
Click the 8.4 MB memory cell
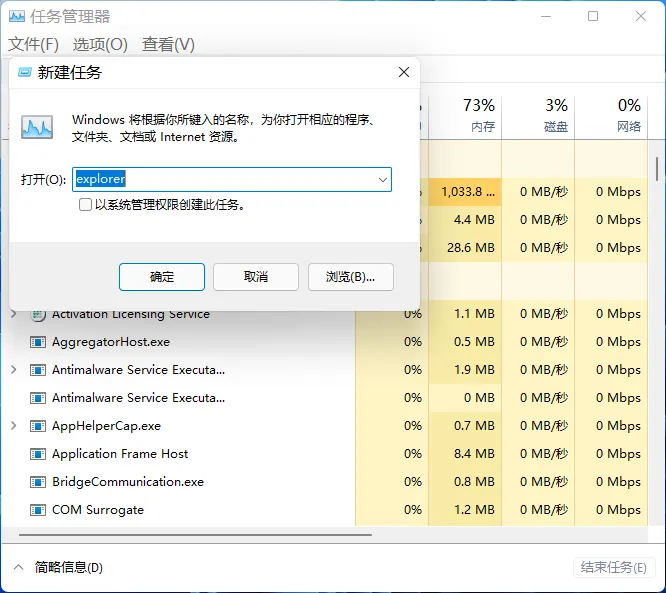[x=466, y=454]
